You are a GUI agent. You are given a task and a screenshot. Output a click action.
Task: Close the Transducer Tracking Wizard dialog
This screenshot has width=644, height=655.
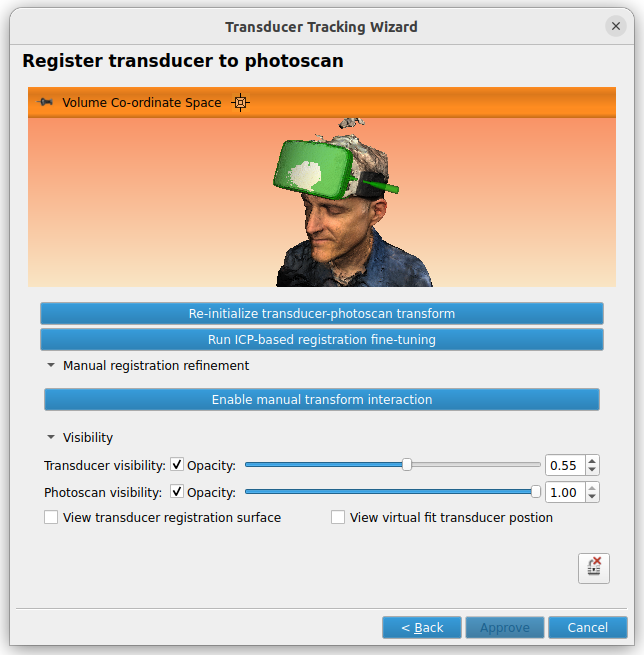pos(616,26)
